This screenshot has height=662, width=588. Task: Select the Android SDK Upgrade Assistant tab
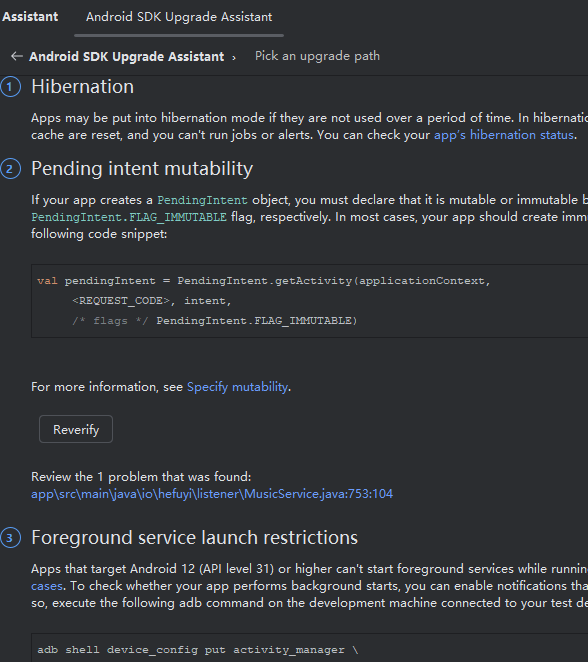coord(179,17)
